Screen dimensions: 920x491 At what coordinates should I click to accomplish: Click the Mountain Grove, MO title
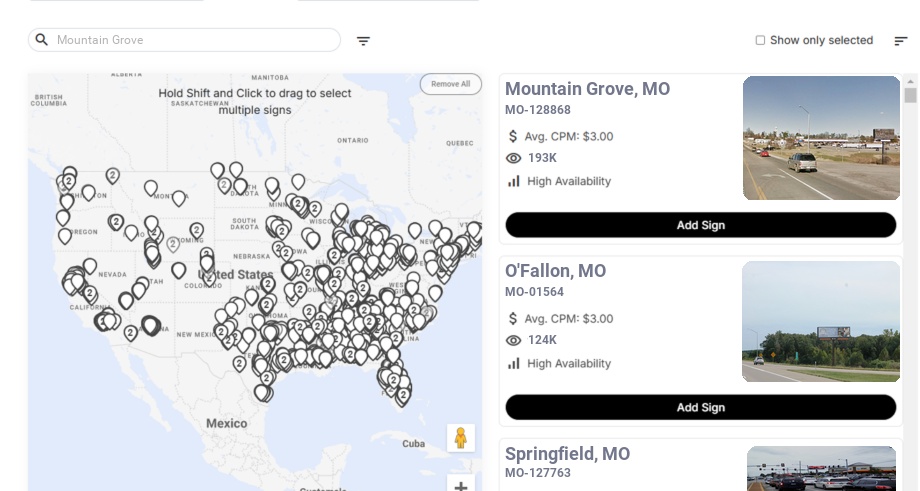click(587, 89)
